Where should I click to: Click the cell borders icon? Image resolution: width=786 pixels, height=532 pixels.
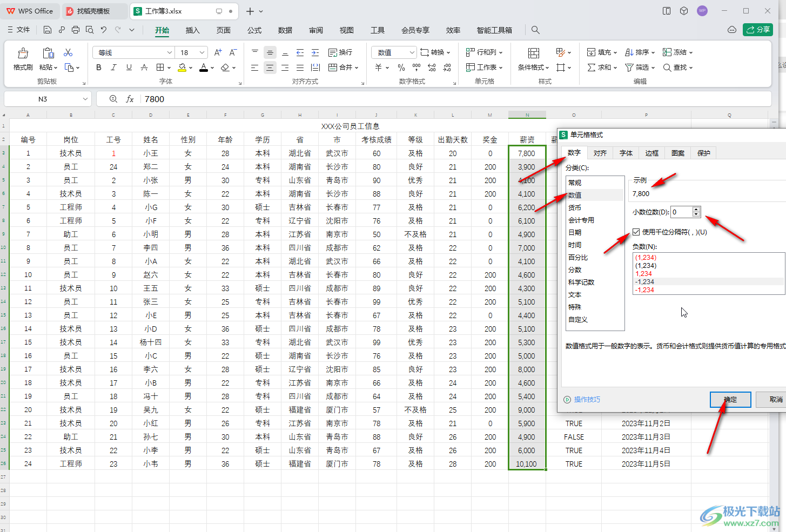click(x=160, y=68)
